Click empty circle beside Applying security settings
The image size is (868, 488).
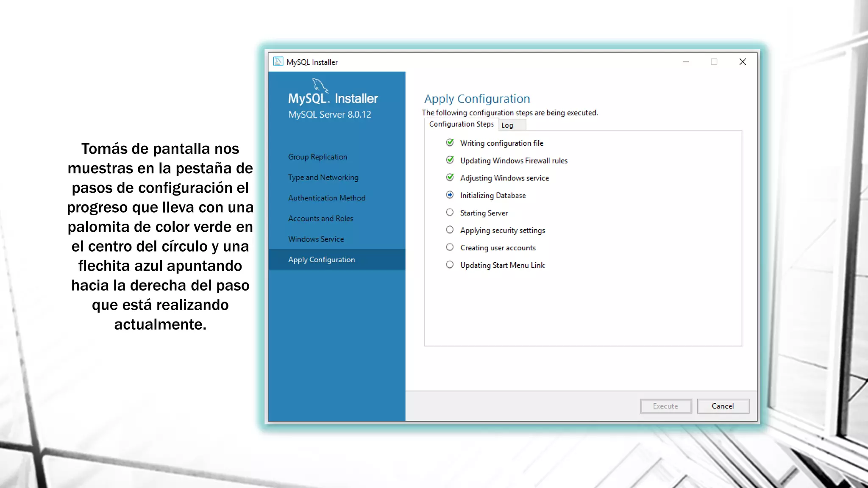click(450, 230)
